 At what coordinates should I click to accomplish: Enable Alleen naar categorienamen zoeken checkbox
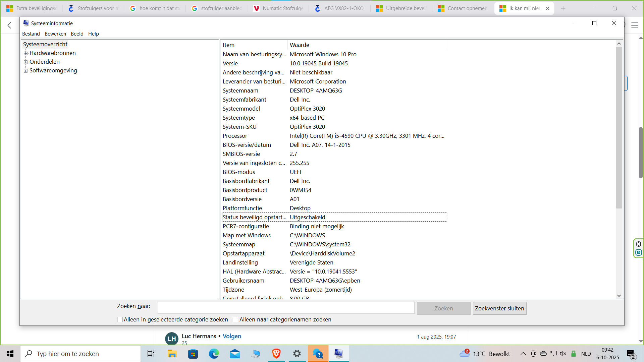[x=235, y=319]
